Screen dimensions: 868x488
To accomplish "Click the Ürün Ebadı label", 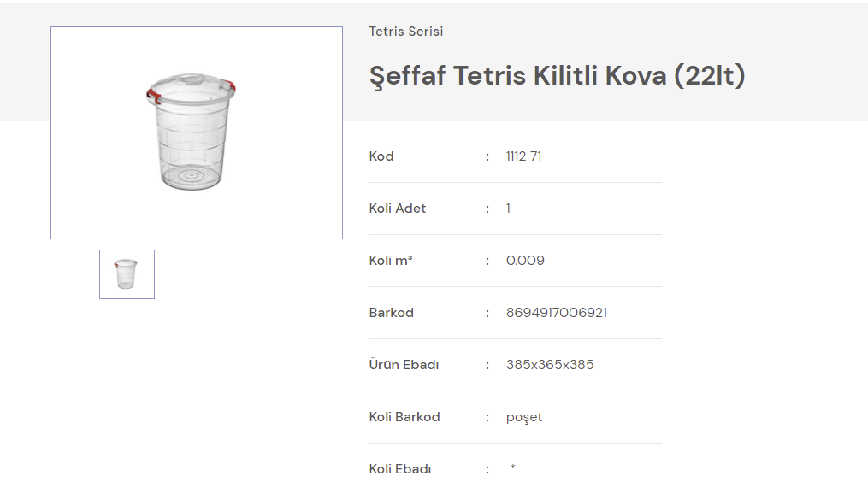I will click(x=404, y=365).
